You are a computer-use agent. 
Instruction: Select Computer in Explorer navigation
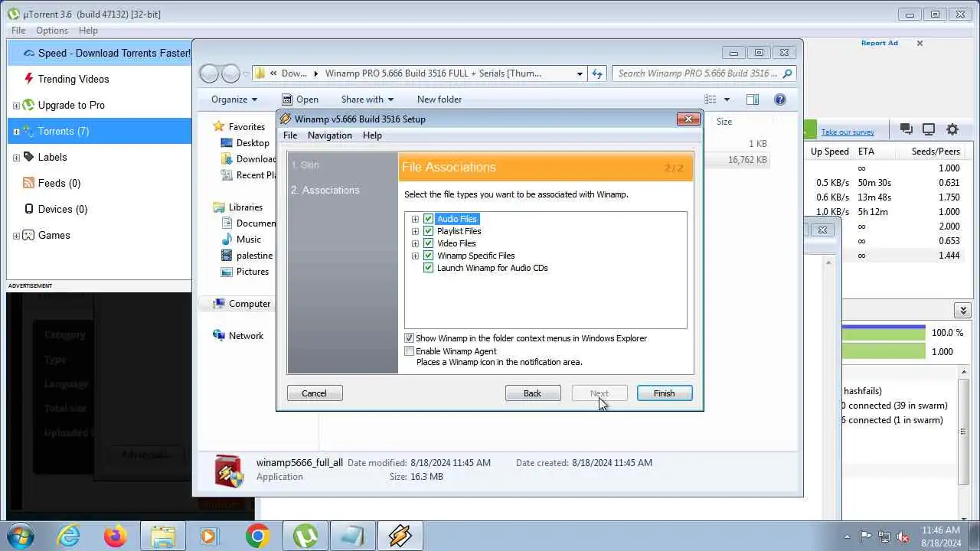click(241, 304)
